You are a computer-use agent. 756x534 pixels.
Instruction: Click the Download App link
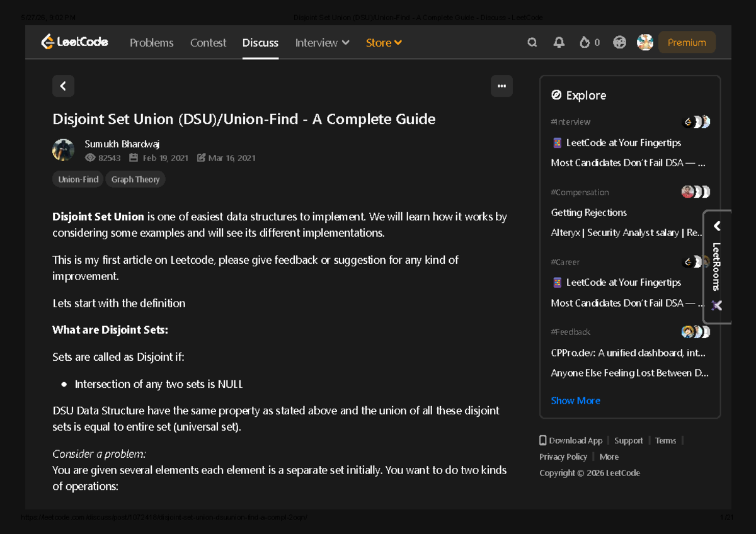point(575,441)
